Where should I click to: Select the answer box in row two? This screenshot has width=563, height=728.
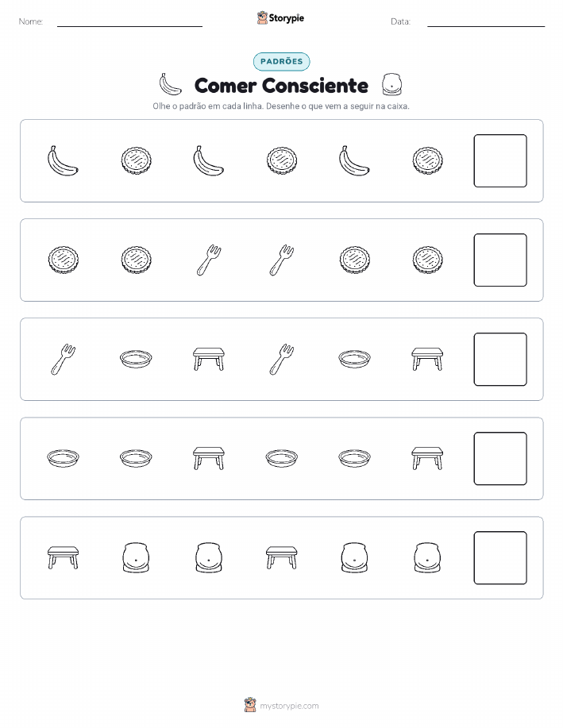point(500,260)
